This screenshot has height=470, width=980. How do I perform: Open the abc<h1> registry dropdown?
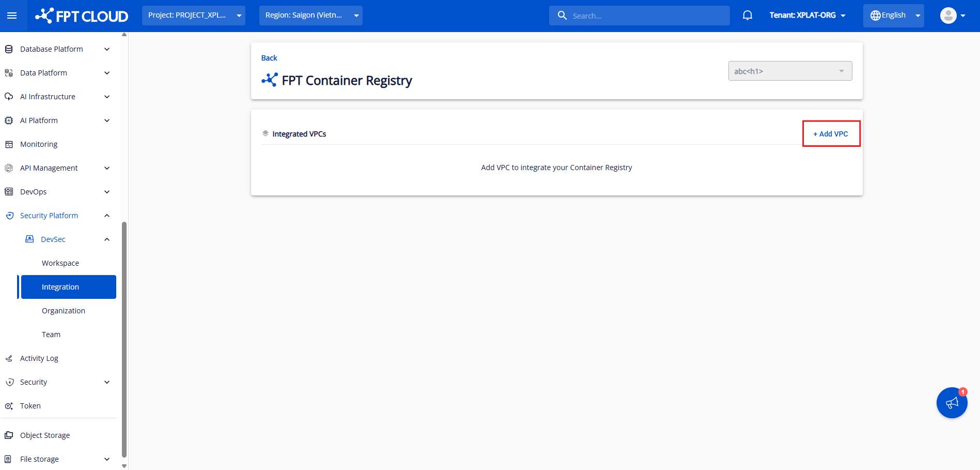click(790, 71)
